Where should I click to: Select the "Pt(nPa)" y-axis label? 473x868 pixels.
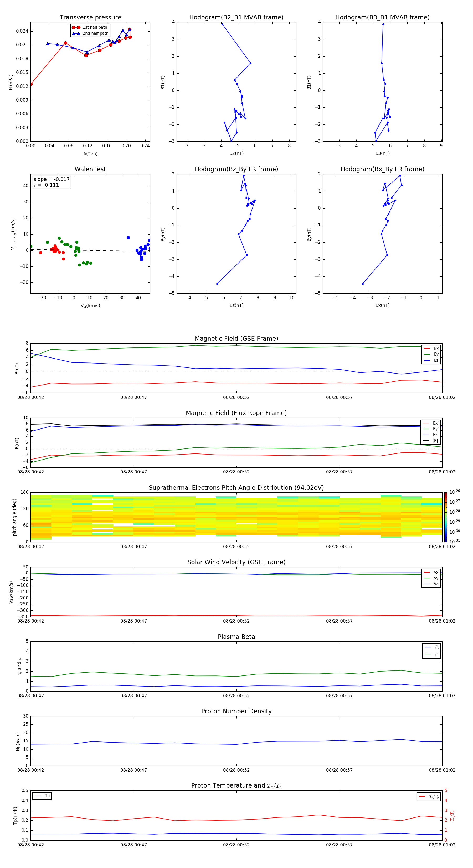pyautogui.click(x=11, y=82)
